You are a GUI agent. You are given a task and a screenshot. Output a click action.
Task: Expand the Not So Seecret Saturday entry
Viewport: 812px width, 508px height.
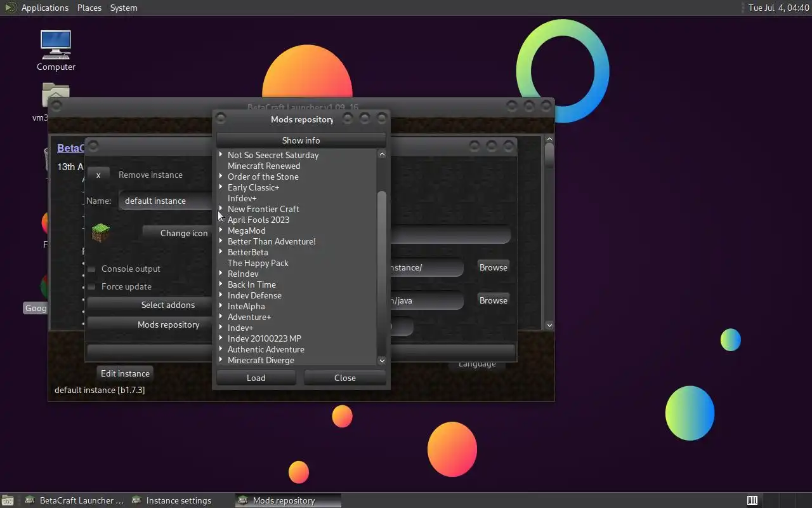[x=221, y=155]
